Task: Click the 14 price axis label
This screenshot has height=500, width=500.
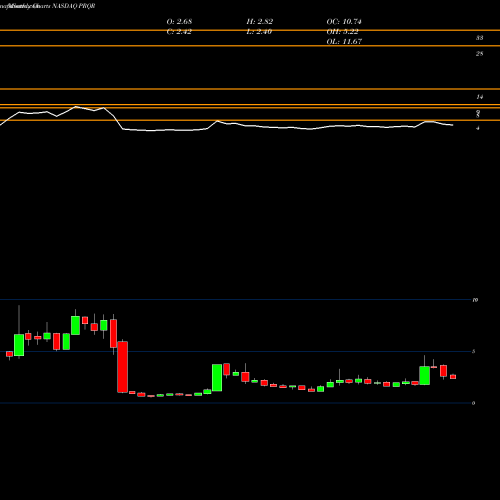Action: [x=479, y=97]
